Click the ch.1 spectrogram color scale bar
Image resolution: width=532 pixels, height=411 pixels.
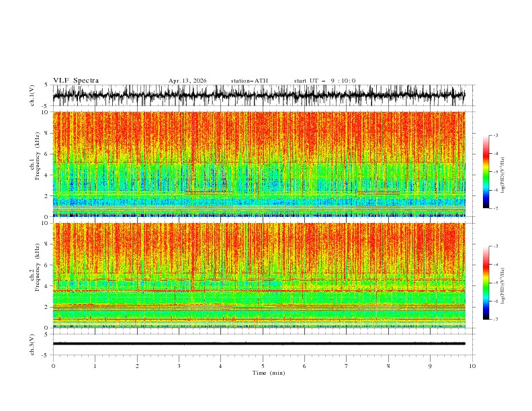point(486,172)
